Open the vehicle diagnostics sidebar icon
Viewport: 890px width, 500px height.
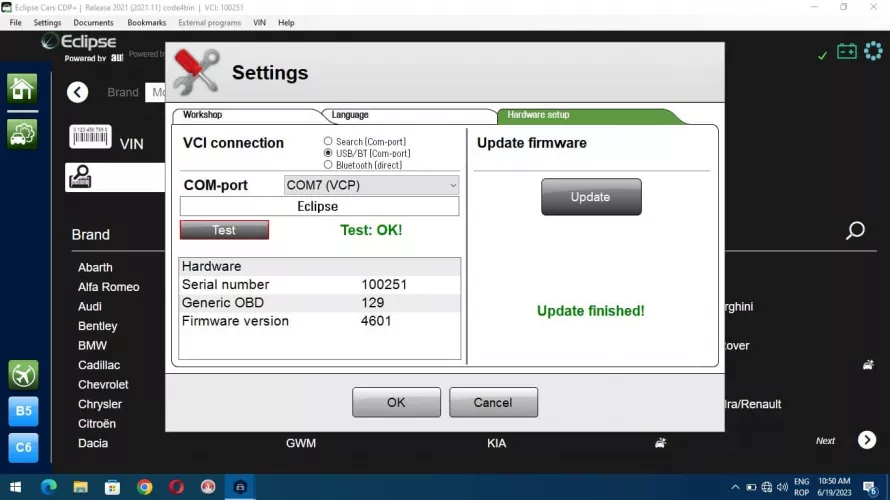pyautogui.click(x=22, y=133)
